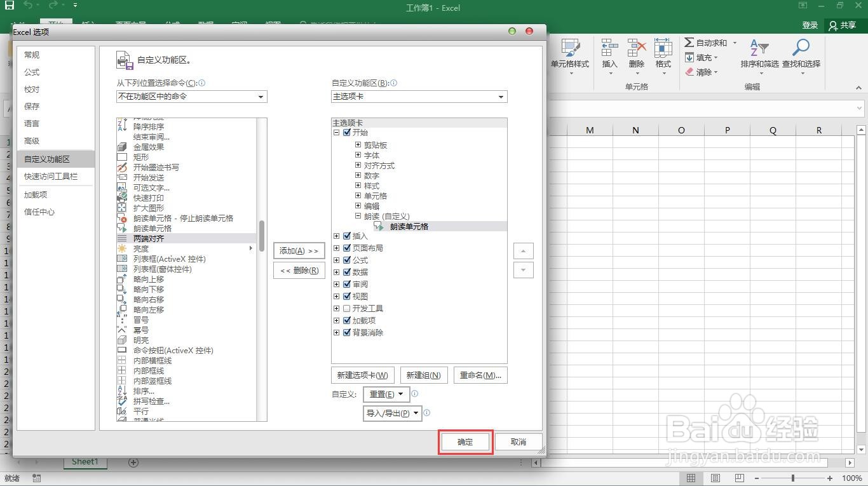
Task: Click the 重命名 button
Action: 480,375
